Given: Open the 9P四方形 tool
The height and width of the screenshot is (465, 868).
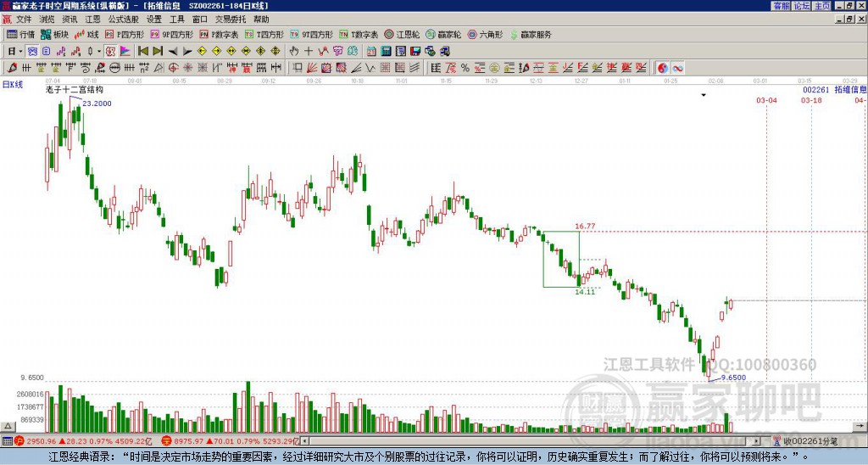Looking at the screenshot, I should [171, 34].
